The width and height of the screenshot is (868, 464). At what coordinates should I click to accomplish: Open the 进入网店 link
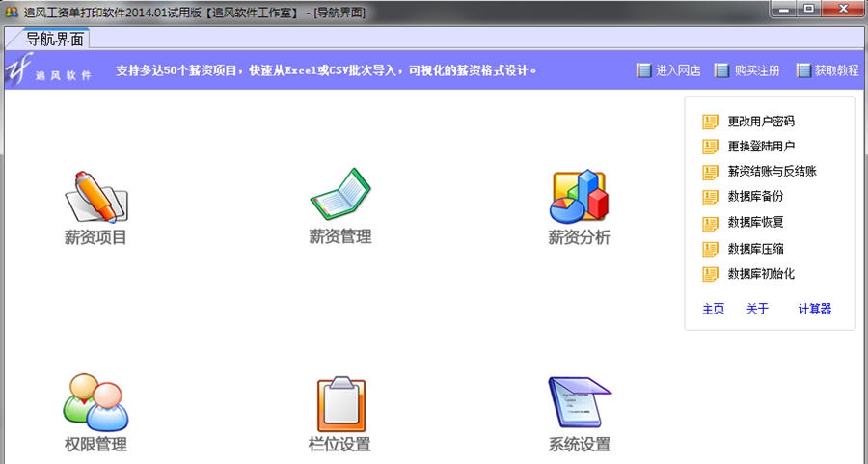678,70
